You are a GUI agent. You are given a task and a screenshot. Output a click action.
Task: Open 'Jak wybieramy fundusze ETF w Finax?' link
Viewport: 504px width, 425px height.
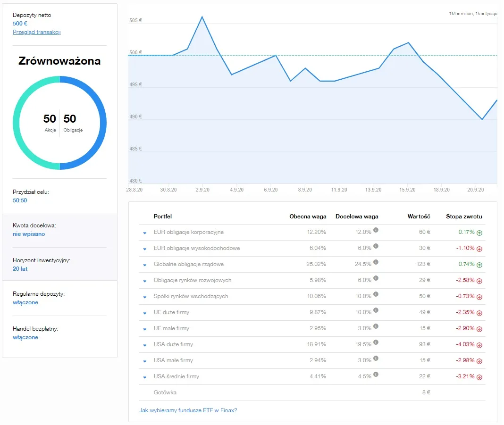coord(188,410)
